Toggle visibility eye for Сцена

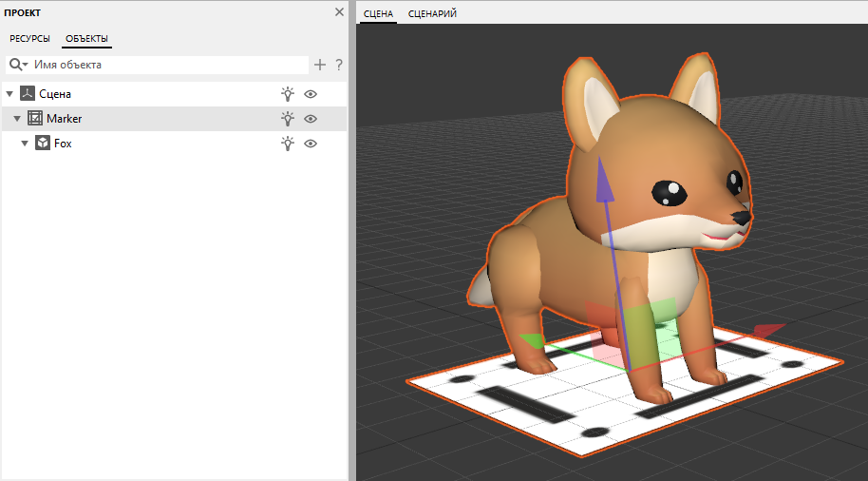point(311,94)
